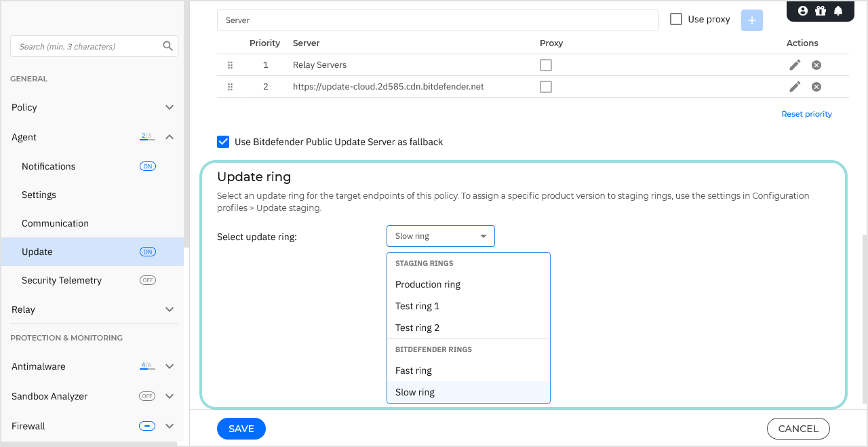The height and width of the screenshot is (447, 868).
Task: Delete the Relay Servers entry
Action: click(816, 65)
